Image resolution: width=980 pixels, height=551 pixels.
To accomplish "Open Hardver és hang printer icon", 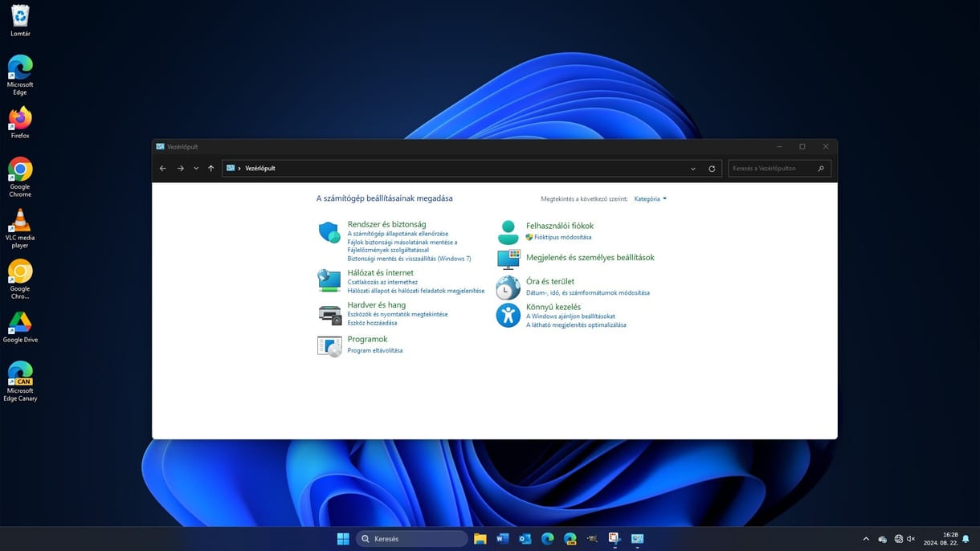I will point(329,314).
